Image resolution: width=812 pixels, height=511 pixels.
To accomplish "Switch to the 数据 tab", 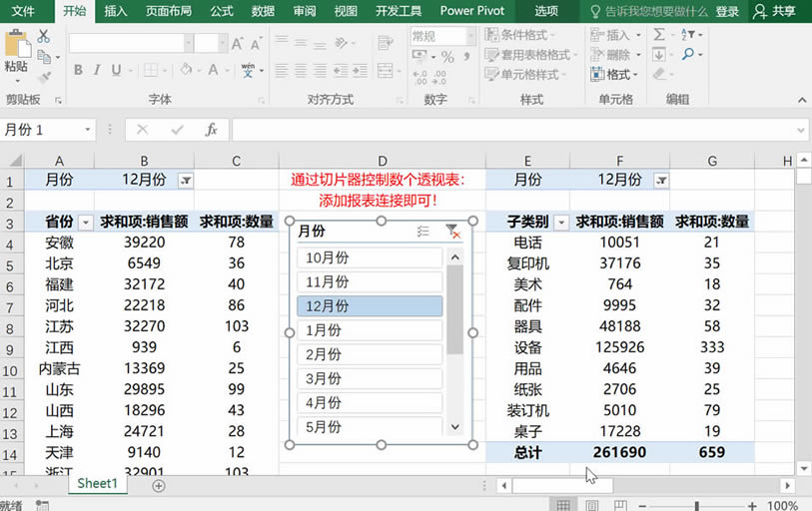I will 263,11.
